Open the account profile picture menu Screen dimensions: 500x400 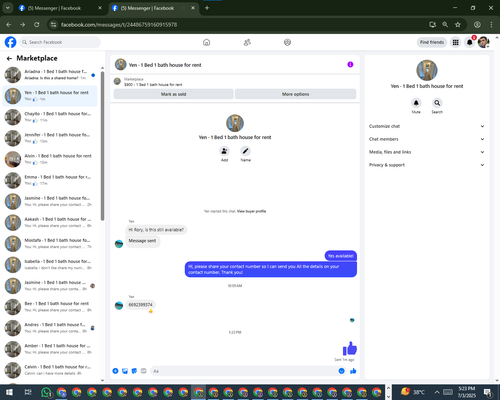point(483,42)
